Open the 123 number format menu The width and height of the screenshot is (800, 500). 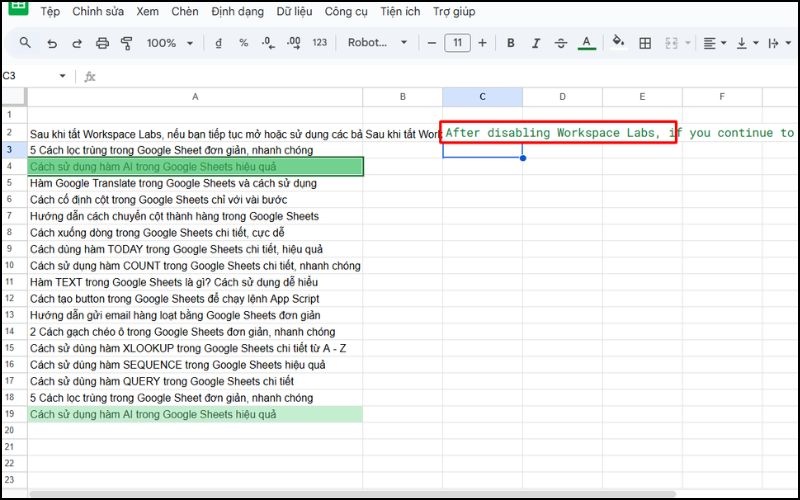click(319, 43)
